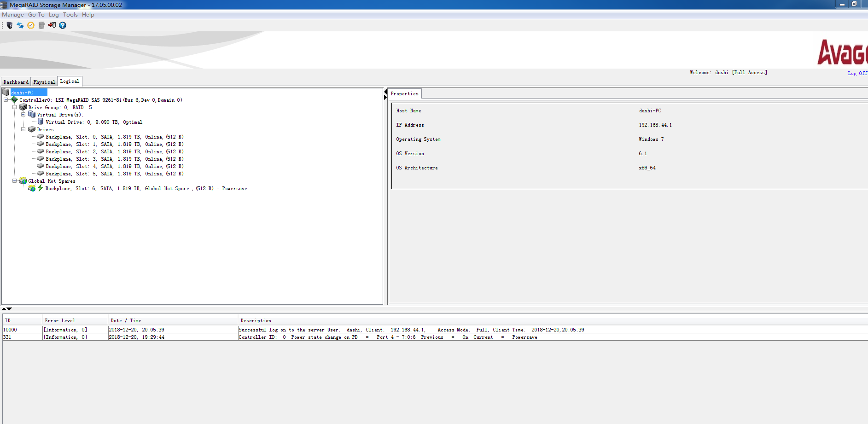Click the green Controller0 chip icon
868x424 pixels.
pyautogui.click(x=14, y=99)
